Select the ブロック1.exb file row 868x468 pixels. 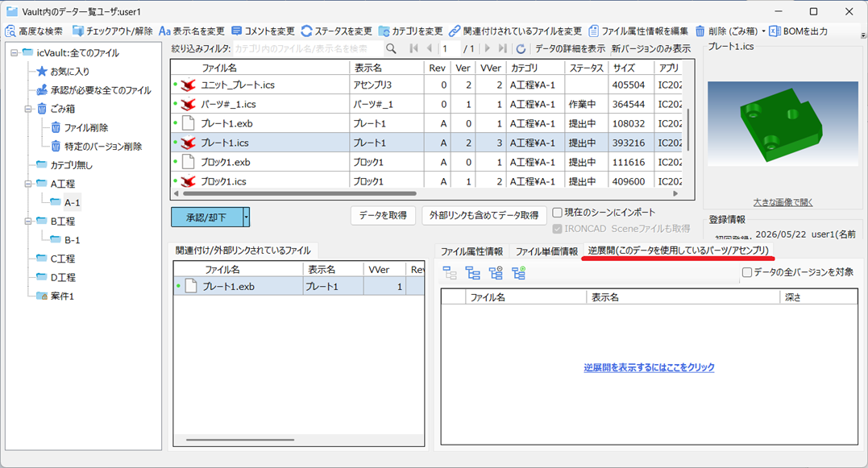426,162
